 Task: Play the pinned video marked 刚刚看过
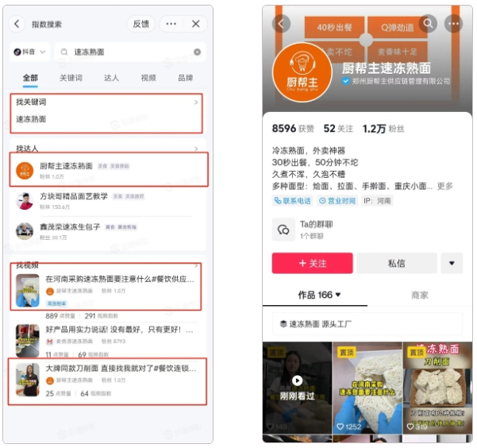pyautogui.click(x=297, y=388)
